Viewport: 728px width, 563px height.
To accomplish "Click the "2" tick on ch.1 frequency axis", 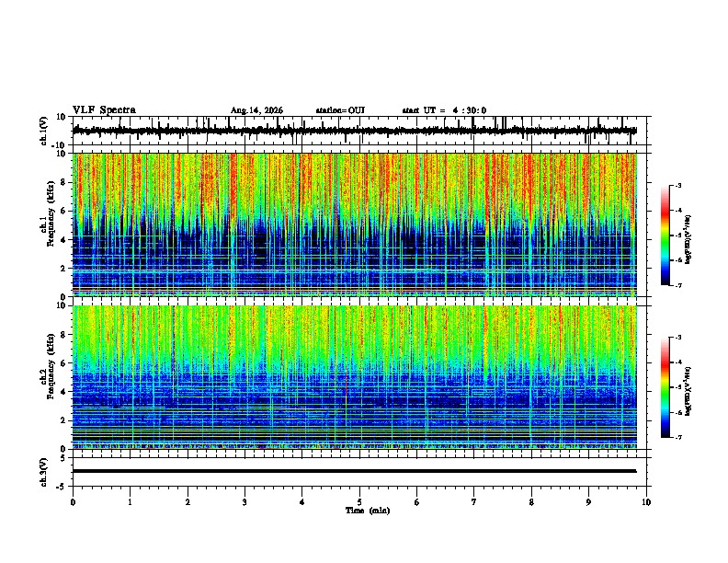I will coord(63,269).
